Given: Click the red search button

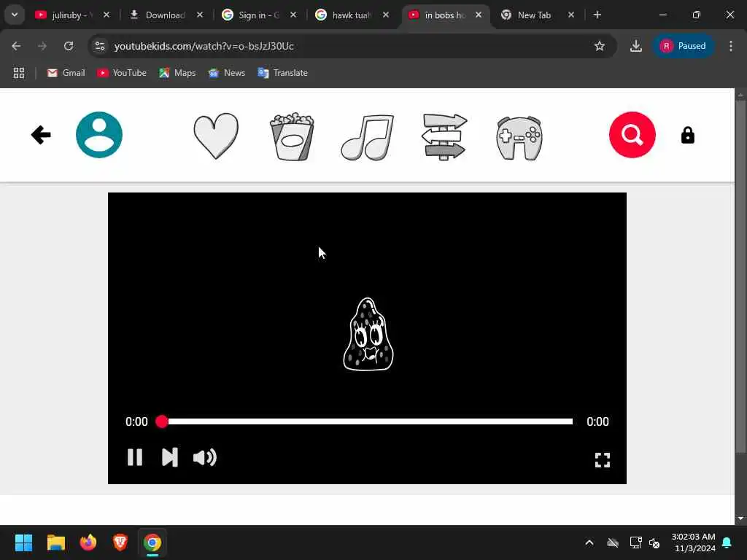Looking at the screenshot, I should click(x=632, y=135).
